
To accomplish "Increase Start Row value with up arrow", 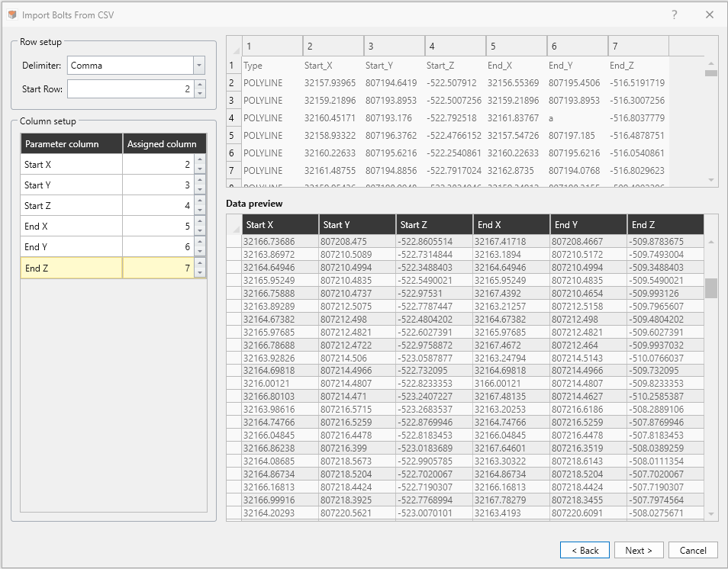I will pos(200,85).
